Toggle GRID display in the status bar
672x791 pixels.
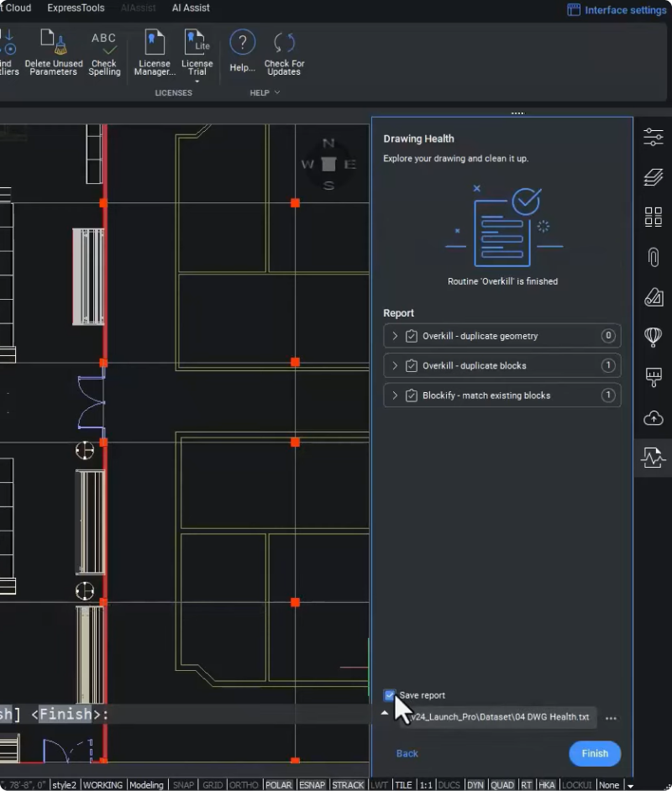(212, 785)
